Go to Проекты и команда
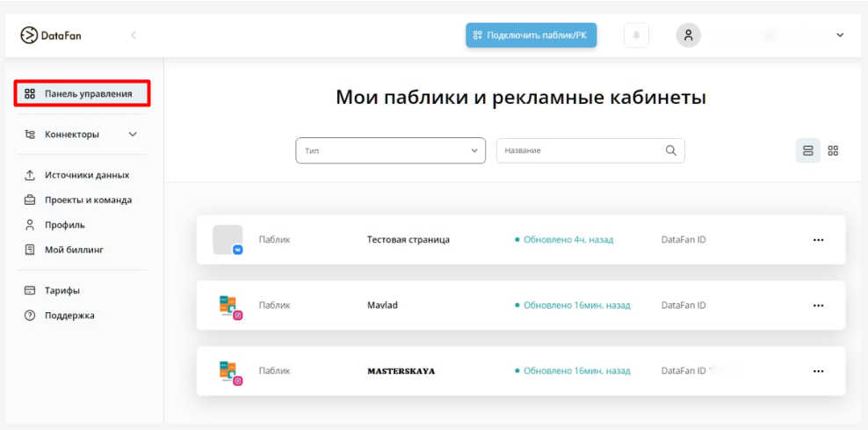The height and width of the screenshot is (430, 868). pyautogui.click(x=88, y=200)
